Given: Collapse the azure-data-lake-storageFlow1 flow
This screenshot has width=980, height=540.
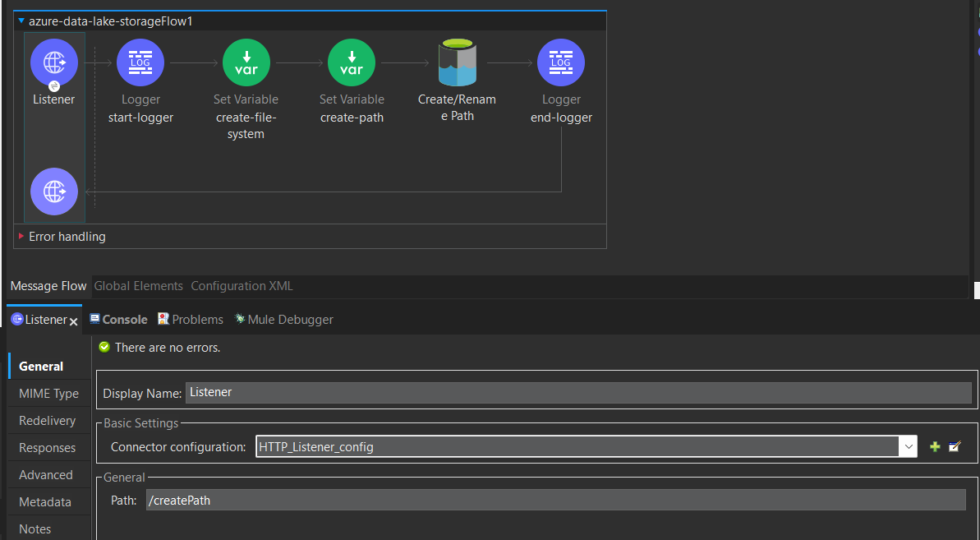Looking at the screenshot, I should (x=21, y=21).
